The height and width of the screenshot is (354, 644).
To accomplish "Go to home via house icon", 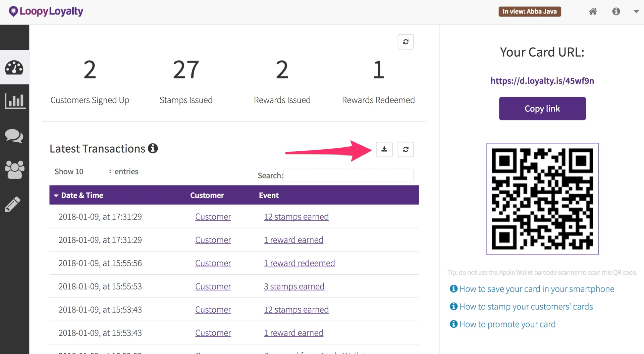I will click(x=593, y=11).
